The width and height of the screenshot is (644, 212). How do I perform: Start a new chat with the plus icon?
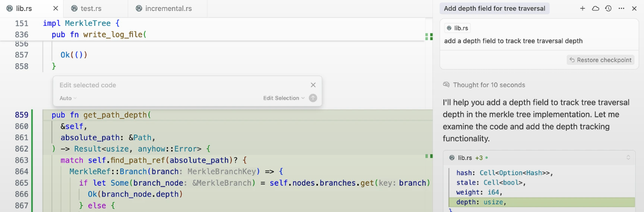(x=583, y=8)
